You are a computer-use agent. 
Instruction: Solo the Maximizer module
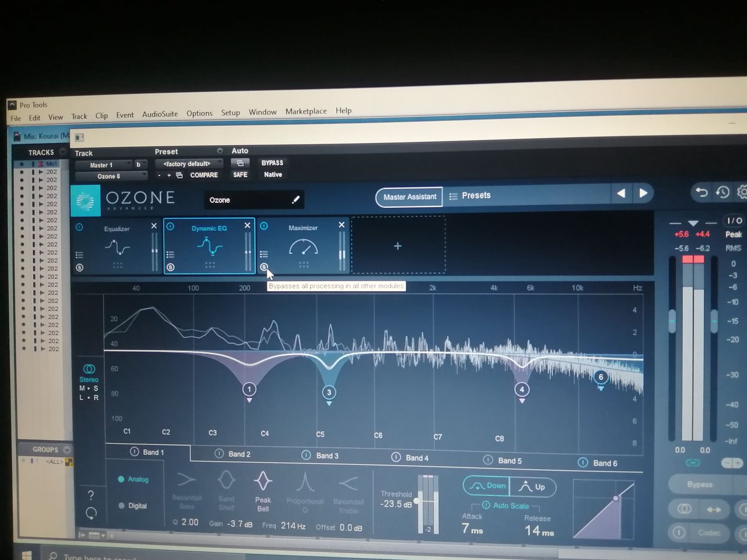[x=264, y=268]
